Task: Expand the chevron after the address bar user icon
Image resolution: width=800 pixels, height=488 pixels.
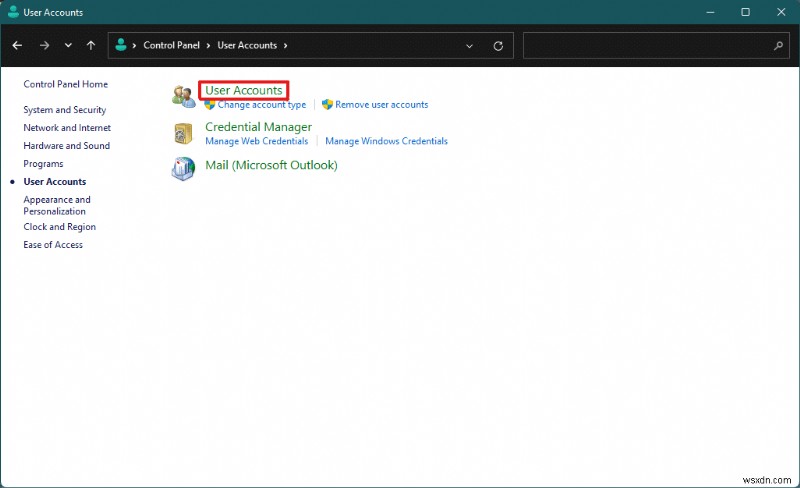Action: 134,45
